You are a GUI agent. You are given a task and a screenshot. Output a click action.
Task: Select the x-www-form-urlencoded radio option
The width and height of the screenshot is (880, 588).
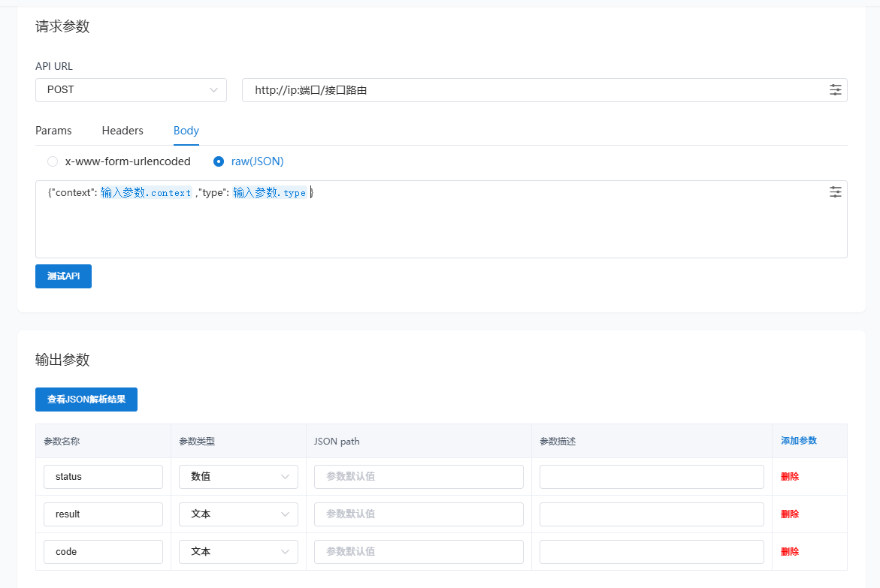53,161
